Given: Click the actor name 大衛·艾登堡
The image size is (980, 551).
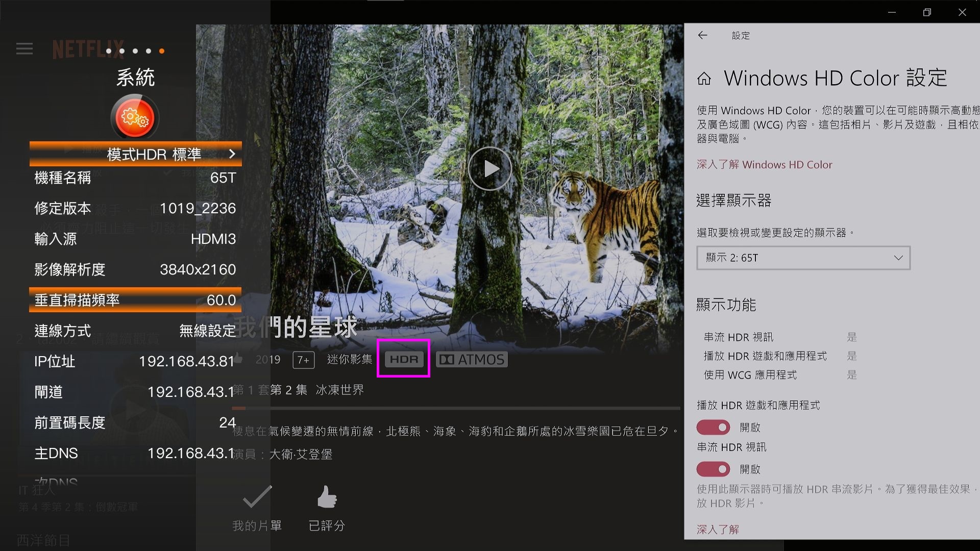Looking at the screenshot, I should pos(301,454).
